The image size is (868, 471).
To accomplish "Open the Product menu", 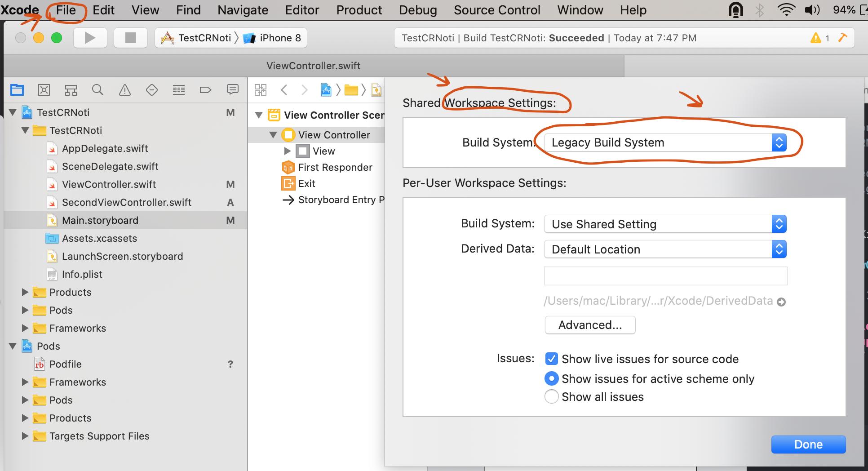I will pos(359,10).
